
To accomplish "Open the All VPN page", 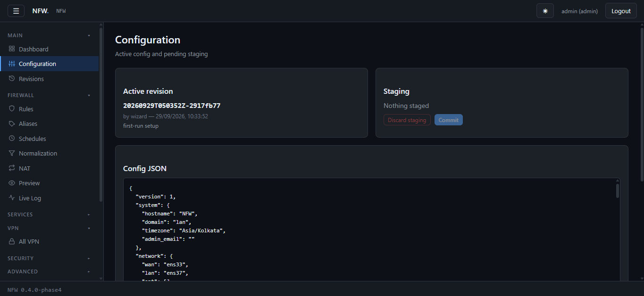I will (x=49, y=241).
